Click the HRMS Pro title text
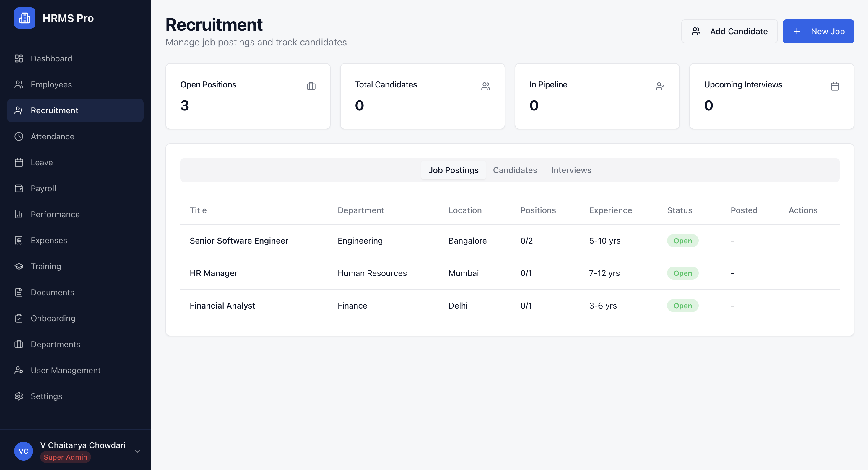The width and height of the screenshot is (868, 470). (68, 18)
